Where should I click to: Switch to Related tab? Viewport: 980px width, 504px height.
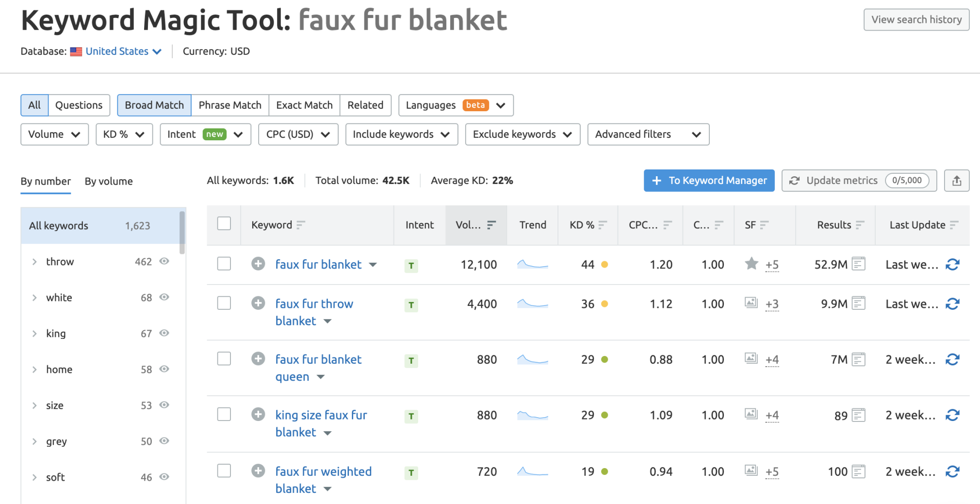[x=365, y=105]
